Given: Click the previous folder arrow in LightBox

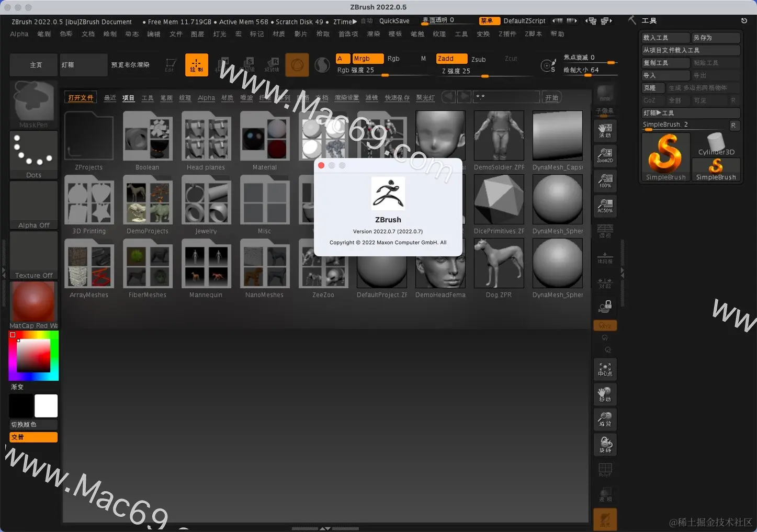Looking at the screenshot, I should pos(448,97).
